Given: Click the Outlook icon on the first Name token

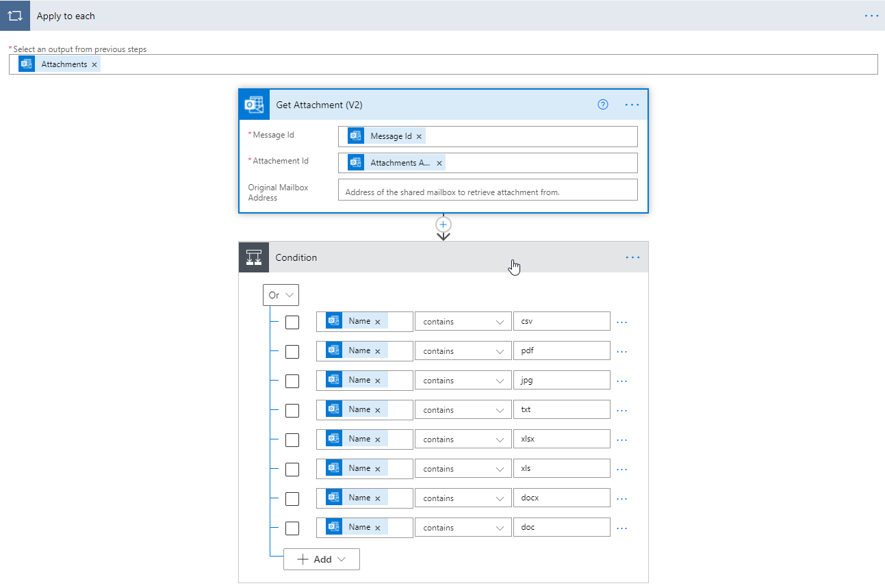Looking at the screenshot, I should point(334,320).
